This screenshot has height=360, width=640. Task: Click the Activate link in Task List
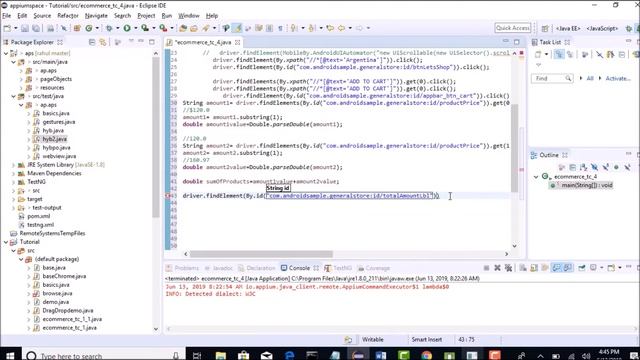coord(618,78)
